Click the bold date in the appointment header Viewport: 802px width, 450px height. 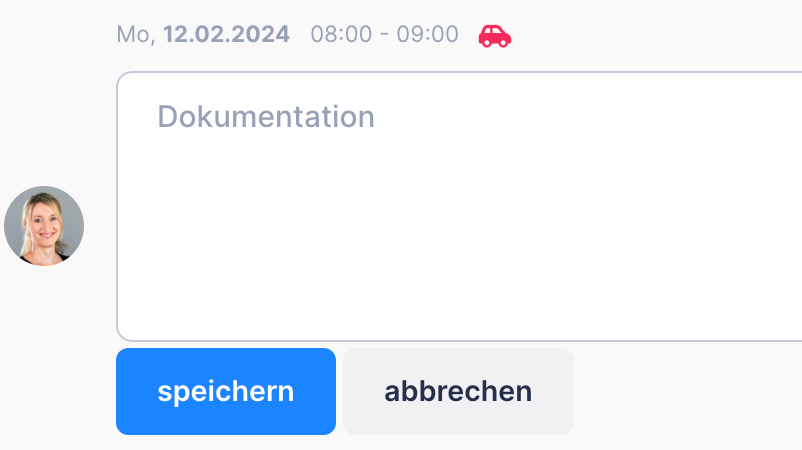[x=226, y=34]
